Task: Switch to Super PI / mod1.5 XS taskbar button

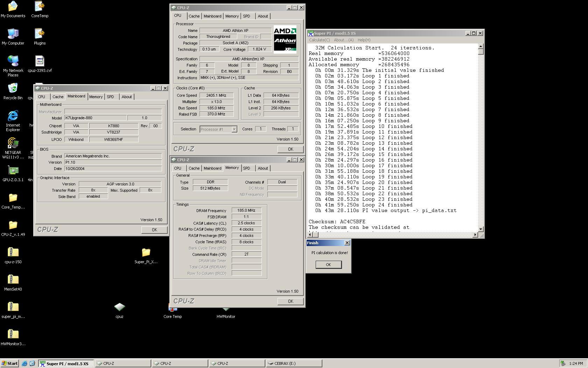Action: click(66, 363)
